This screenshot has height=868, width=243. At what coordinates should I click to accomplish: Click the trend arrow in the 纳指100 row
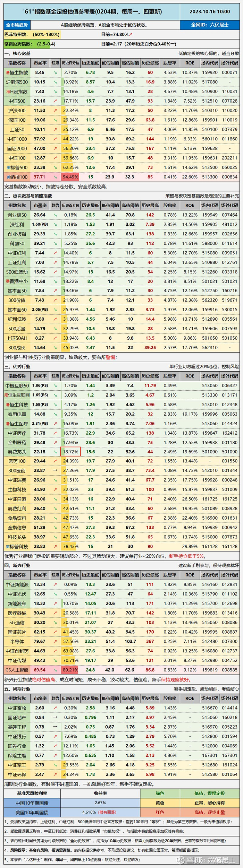(55, 177)
